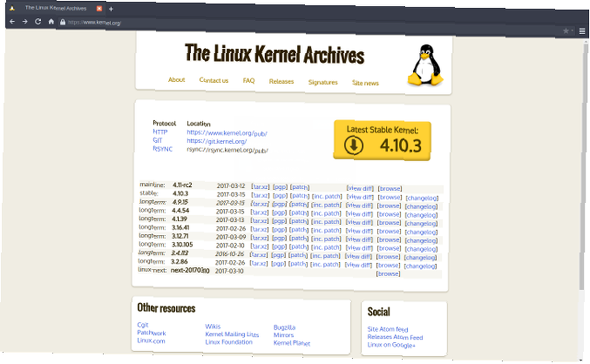Go forward using the browser forward arrow
Screen dimensions: 590x364
click(25, 21)
